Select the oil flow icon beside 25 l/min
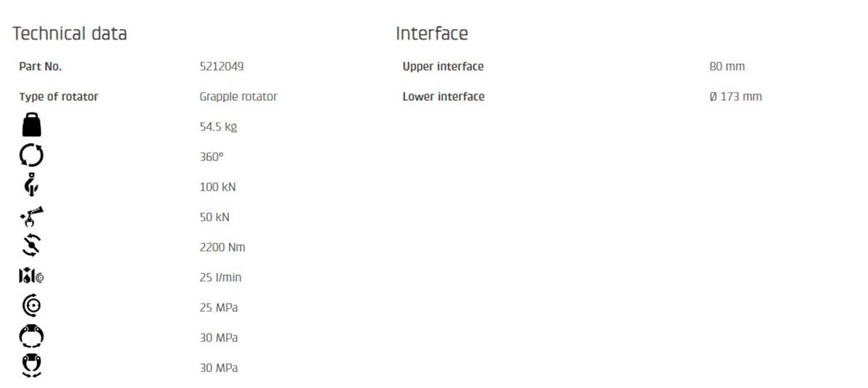 click(33, 277)
